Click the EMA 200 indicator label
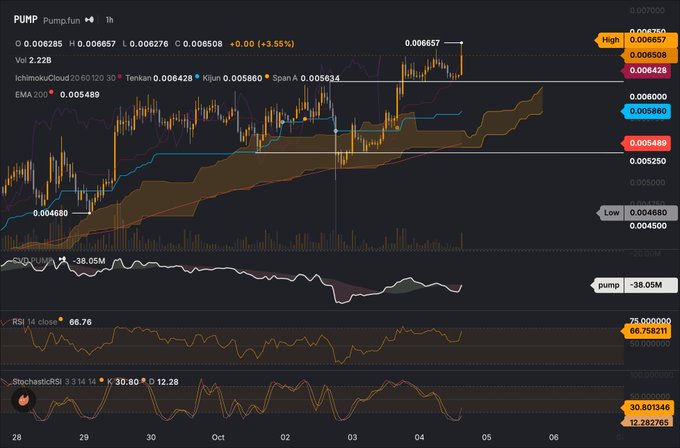The width and height of the screenshot is (680, 448). [31, 95]
